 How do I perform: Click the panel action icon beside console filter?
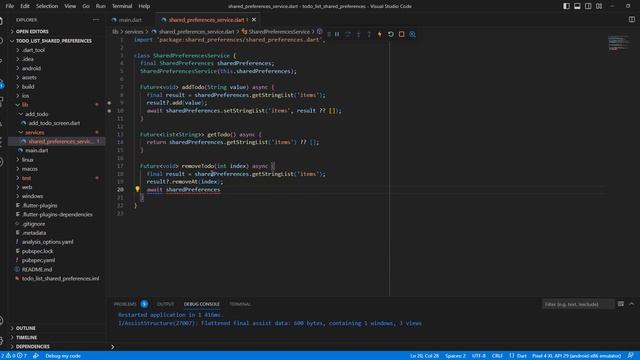click(620, 304)
